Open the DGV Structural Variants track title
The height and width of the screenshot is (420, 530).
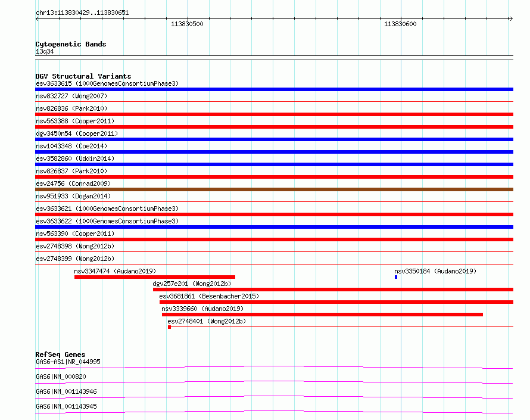[83, 76]
